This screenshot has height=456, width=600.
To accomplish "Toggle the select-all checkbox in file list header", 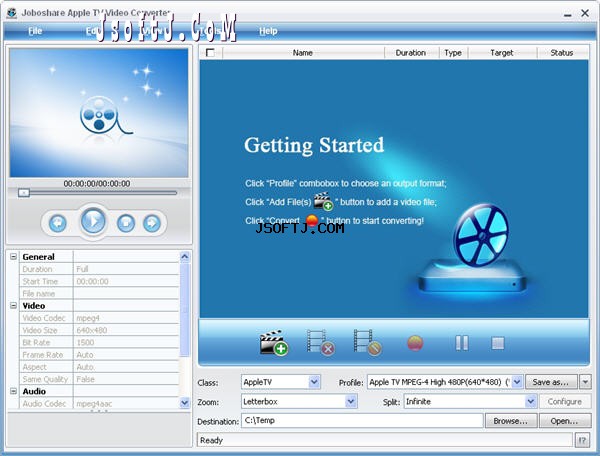I will point(210,53).
